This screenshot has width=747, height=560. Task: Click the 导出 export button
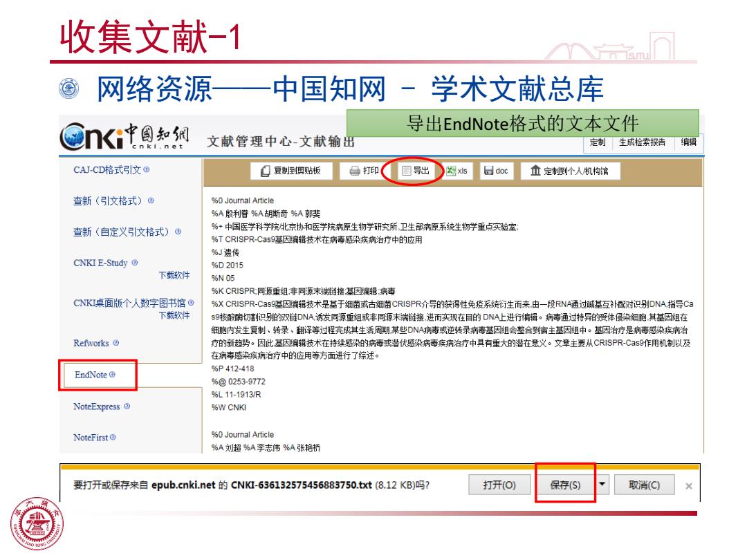click(x=415, y=171)
